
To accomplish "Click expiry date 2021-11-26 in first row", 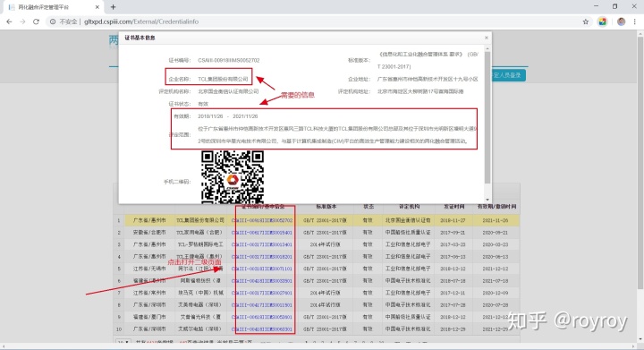I will 496,220.
